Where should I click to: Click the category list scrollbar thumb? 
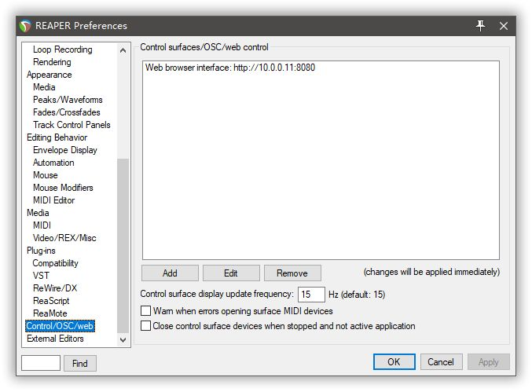[123, 246]
